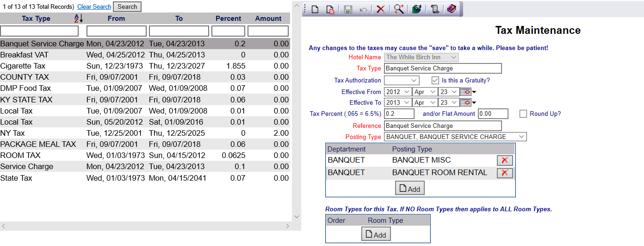Enable the Round Up checkbox
Screen dimensions: 644x246
[x=523, y=114]
